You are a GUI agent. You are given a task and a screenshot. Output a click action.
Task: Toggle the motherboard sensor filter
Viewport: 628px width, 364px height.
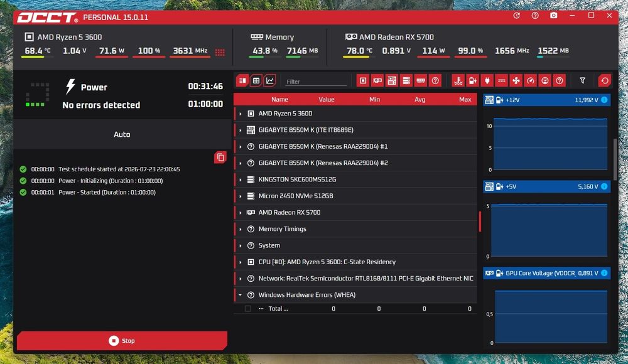tap(392, 81)
